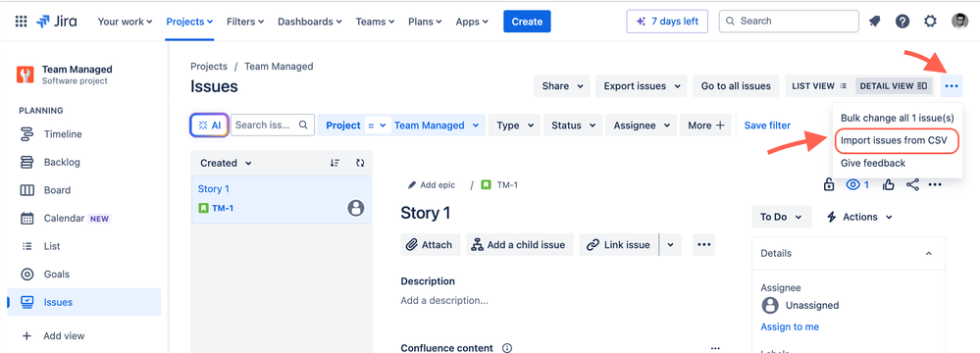This screenshot has width=980, height=353.
Task: Open the Actions dropdown
Action: (x=859, y=217)
